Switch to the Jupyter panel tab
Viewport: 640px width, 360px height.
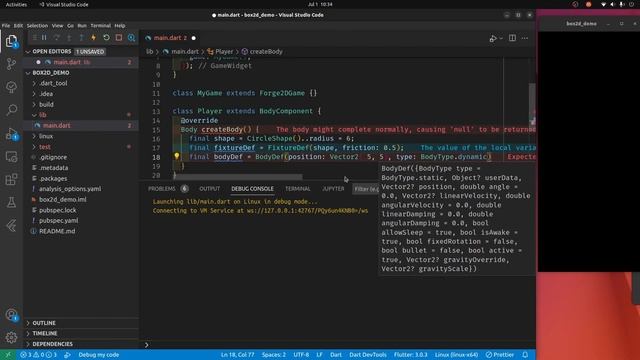click(333, 189)
